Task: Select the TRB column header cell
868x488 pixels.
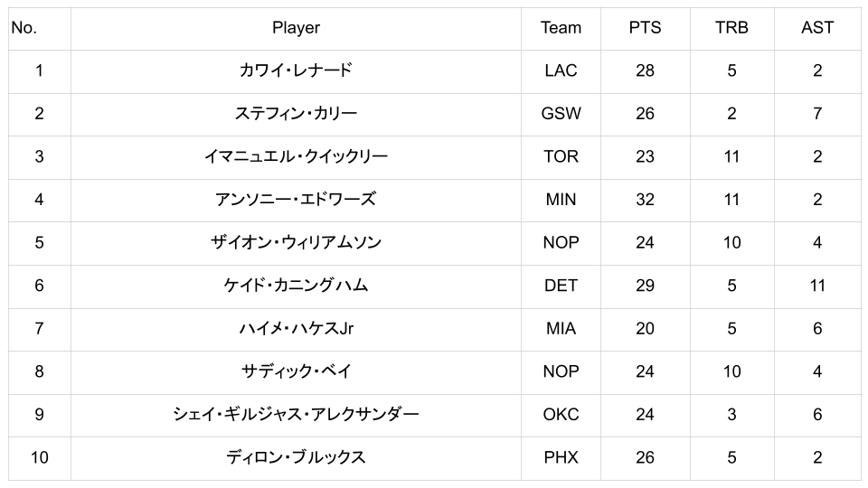Action: (731, 28)
